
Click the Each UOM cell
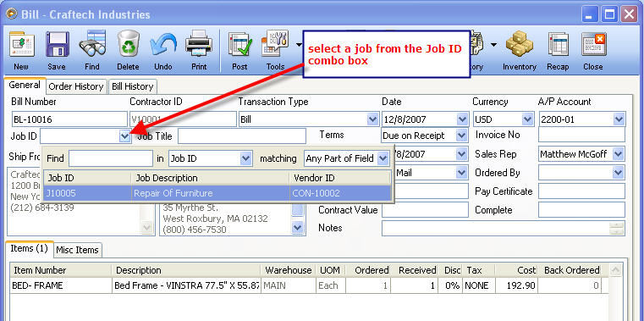(x=331, y=285)
